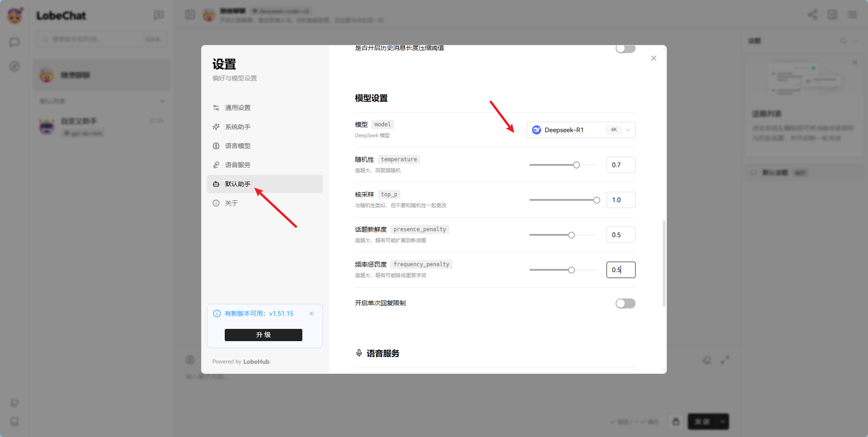Click the frequency_penalty slider handle

572,270
